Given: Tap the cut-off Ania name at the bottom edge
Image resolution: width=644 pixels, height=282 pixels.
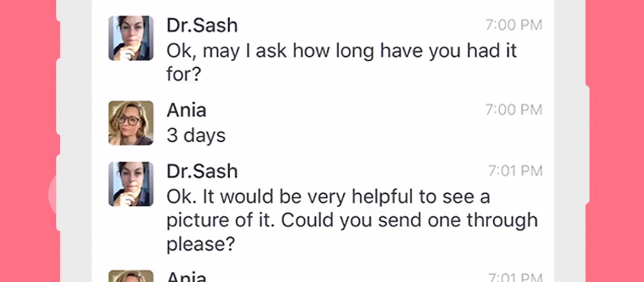Looking at the screenshot, I should click(x=186, y=277).
